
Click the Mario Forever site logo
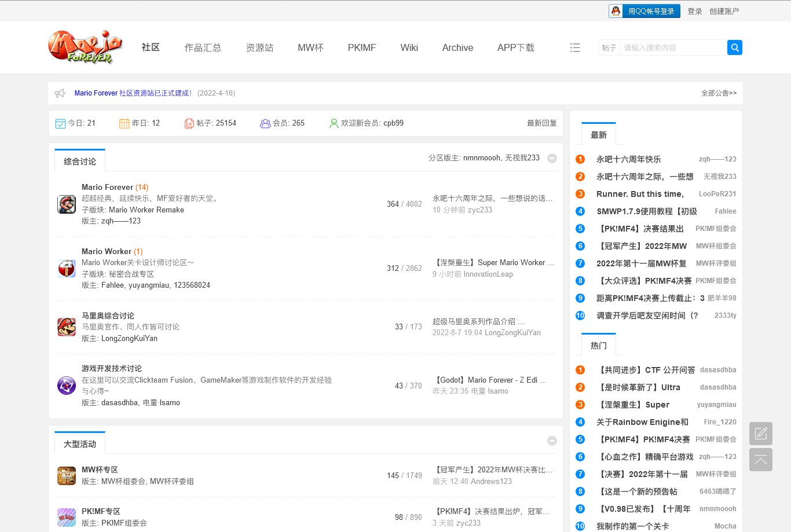point(85,47)
